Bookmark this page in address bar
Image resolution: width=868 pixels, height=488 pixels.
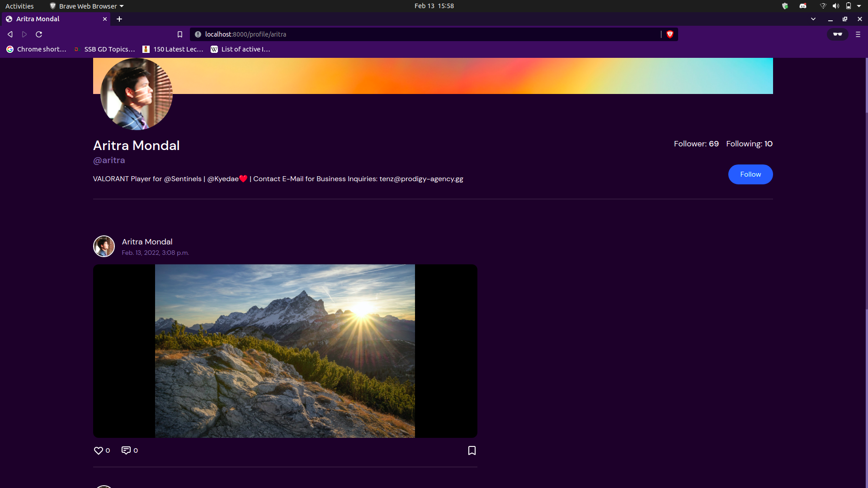coord(180,34)
